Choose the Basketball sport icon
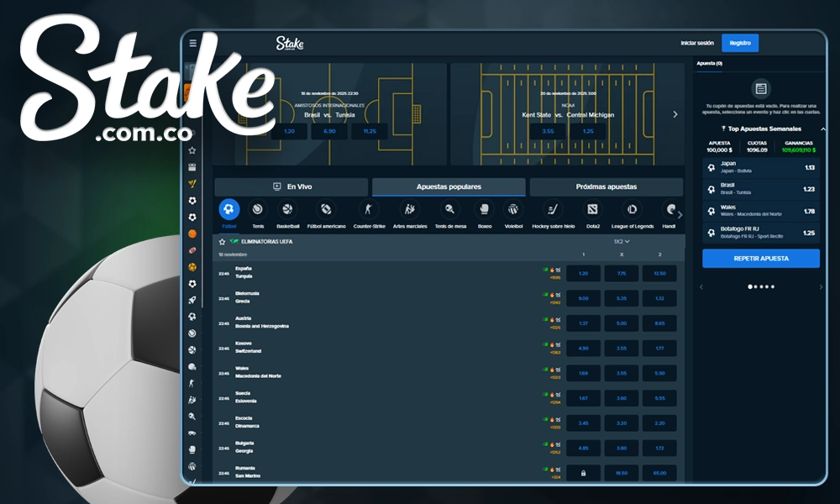Image resolution: width=840 pixels, height=504 pixels. (x=287, y=210)
